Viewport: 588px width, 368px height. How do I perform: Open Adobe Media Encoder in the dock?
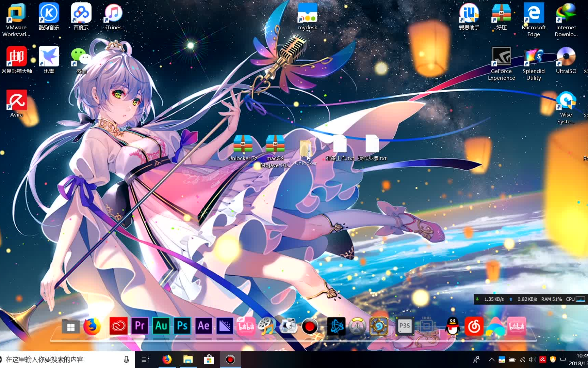tap(225, 326)
